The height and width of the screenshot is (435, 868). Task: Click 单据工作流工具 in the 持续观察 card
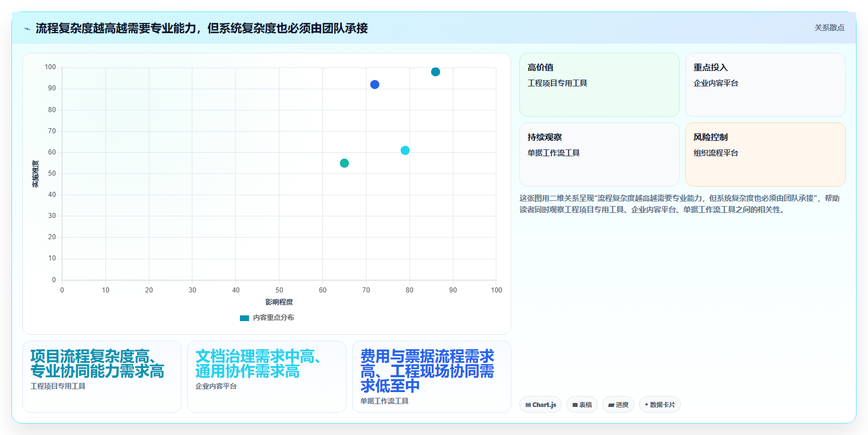[554, 153]
